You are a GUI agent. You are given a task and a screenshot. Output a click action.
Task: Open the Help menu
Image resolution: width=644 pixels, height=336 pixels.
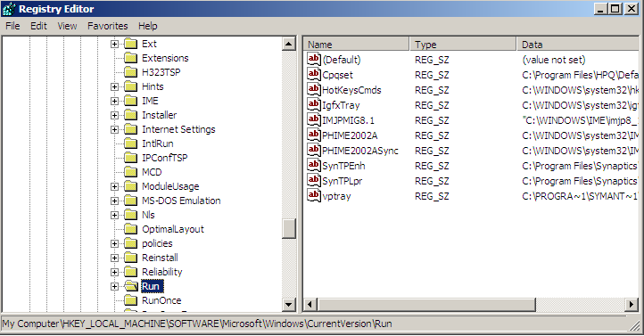148,26
